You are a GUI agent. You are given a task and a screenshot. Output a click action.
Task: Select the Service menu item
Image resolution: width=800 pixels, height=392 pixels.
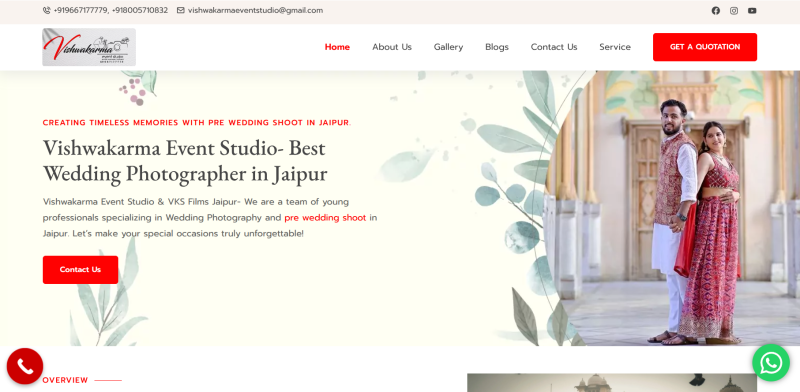615,47
